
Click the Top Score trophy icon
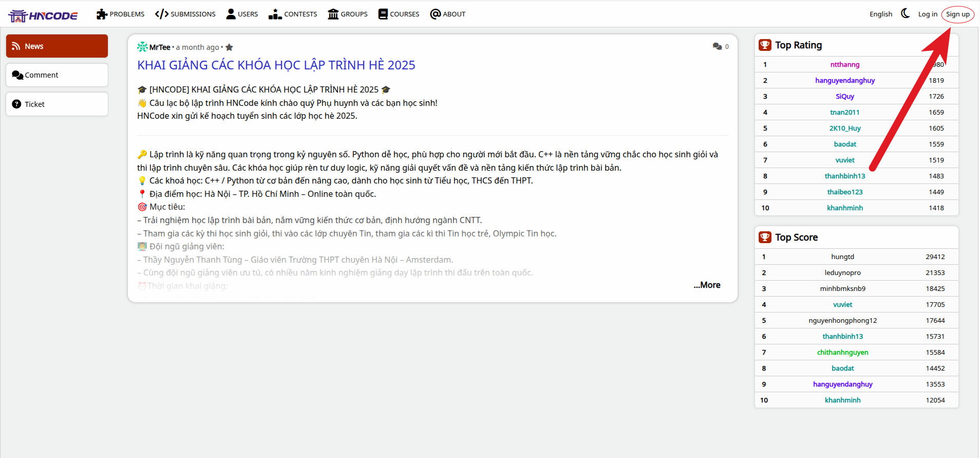pyautogui.click(x=765, y=237)
